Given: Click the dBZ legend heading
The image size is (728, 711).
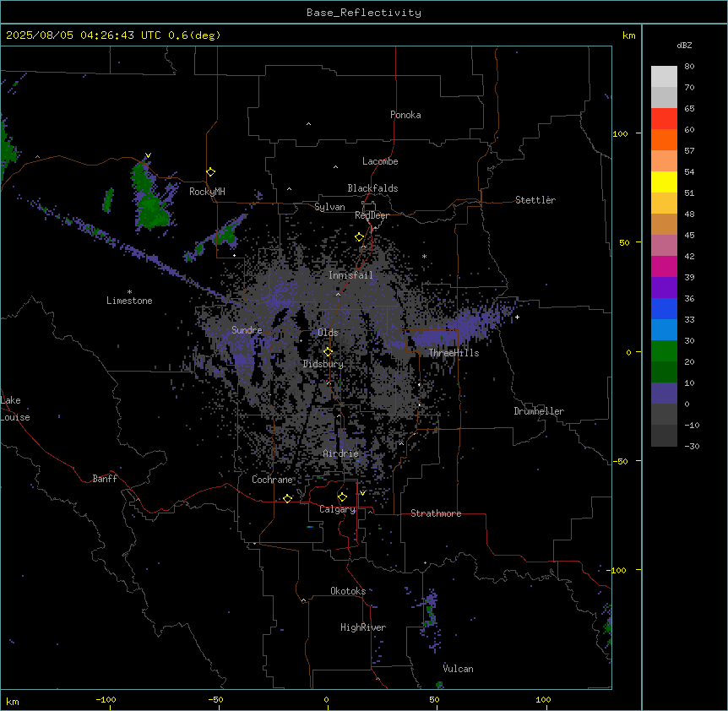Looking at the screenshot, I should [684, 45].
